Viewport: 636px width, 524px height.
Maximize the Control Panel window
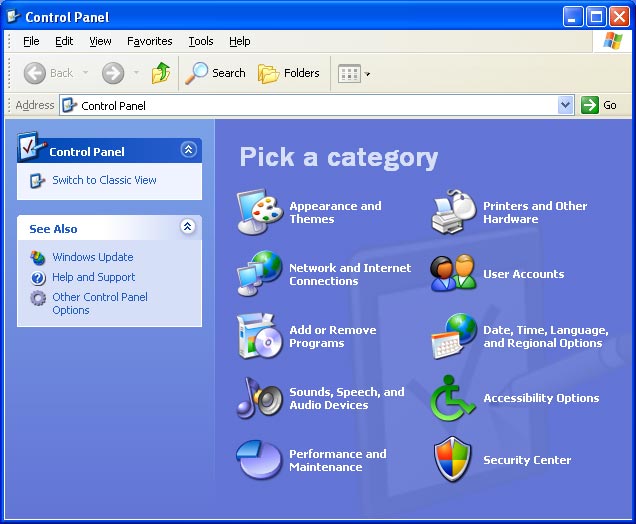point(596,17)
